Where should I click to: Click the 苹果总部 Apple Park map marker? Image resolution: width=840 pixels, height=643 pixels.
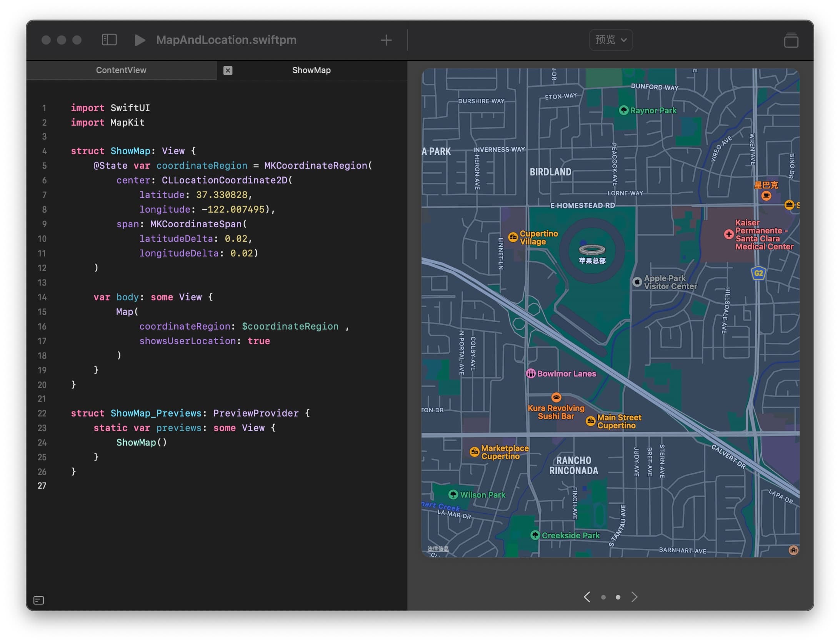592,250
